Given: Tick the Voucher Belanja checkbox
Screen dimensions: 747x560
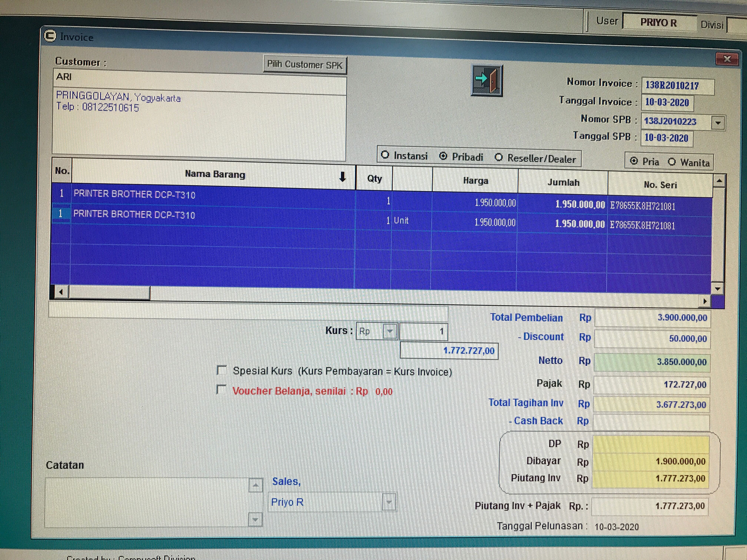Looking at the screenshot, I should [x=222, y=389].
